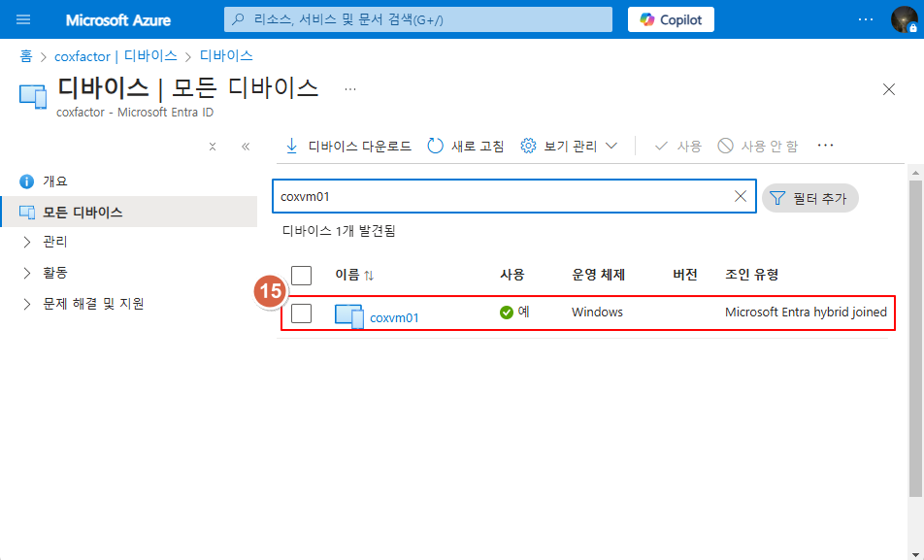The image size is (924, 560).
Task: Open ellipsis next to page title 모든 디바이스
Action: (350, 89)
